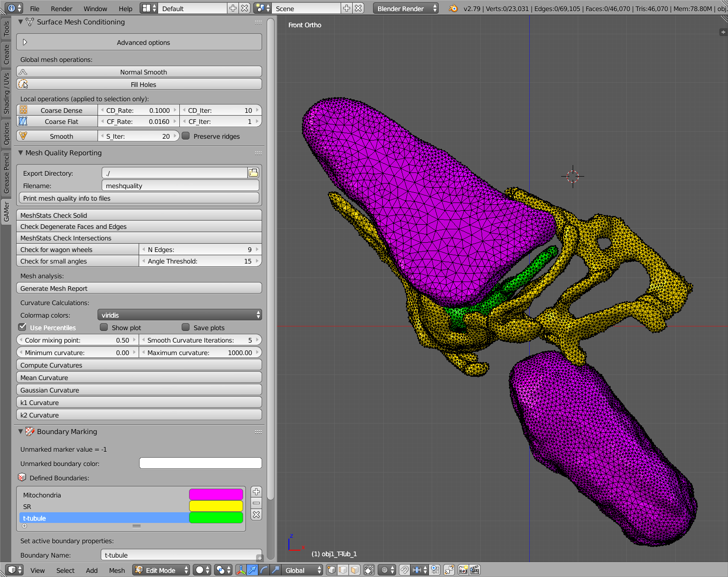Viewport: 728px width, 577px height.
Task: Click the Generate Mesh Report button
Action: pos(139,288)
